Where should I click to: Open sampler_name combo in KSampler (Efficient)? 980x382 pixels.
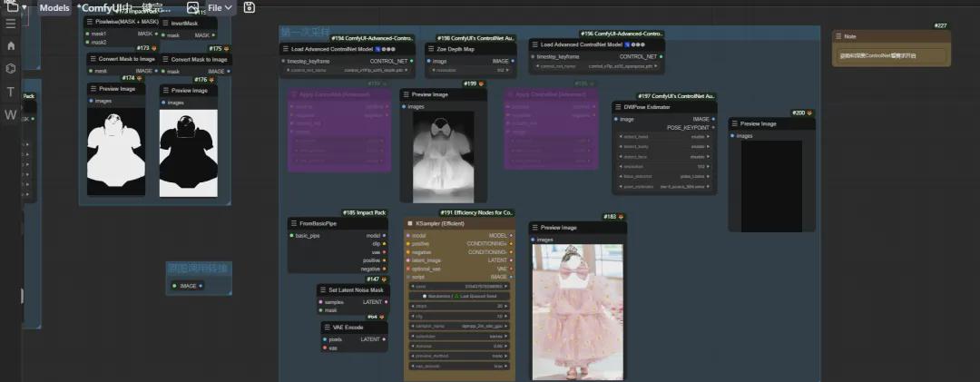pyautogui.click(x=459, y=326)
